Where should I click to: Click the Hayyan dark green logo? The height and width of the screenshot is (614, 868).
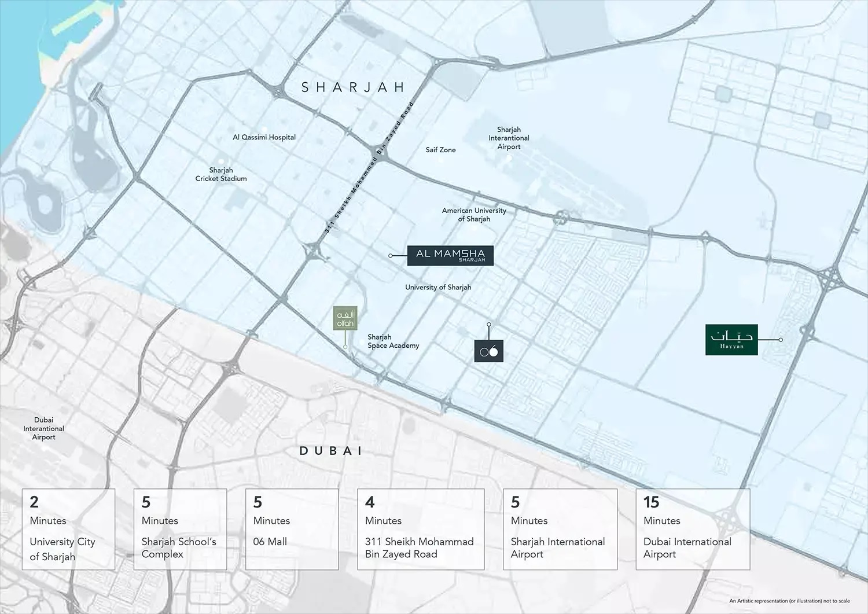point(732,340)
